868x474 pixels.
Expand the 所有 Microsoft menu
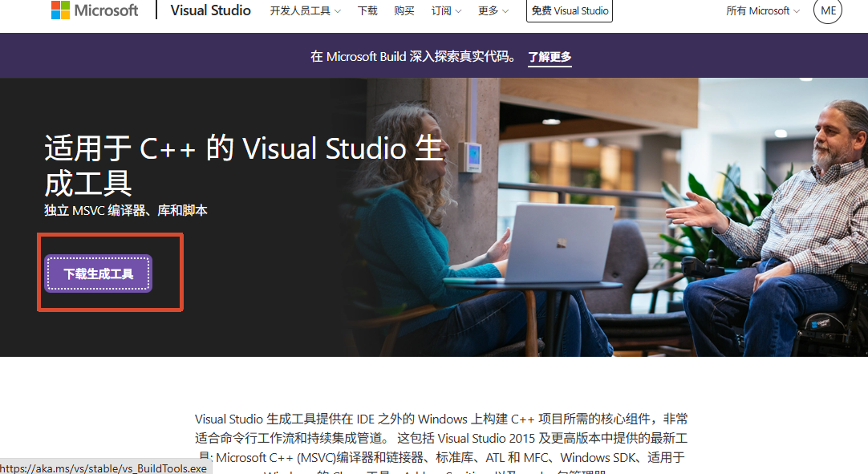(763, 11)
